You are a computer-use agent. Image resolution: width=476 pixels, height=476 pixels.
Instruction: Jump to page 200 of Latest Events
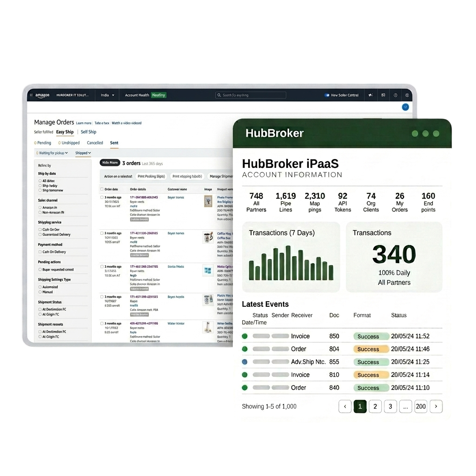(421, 406)
